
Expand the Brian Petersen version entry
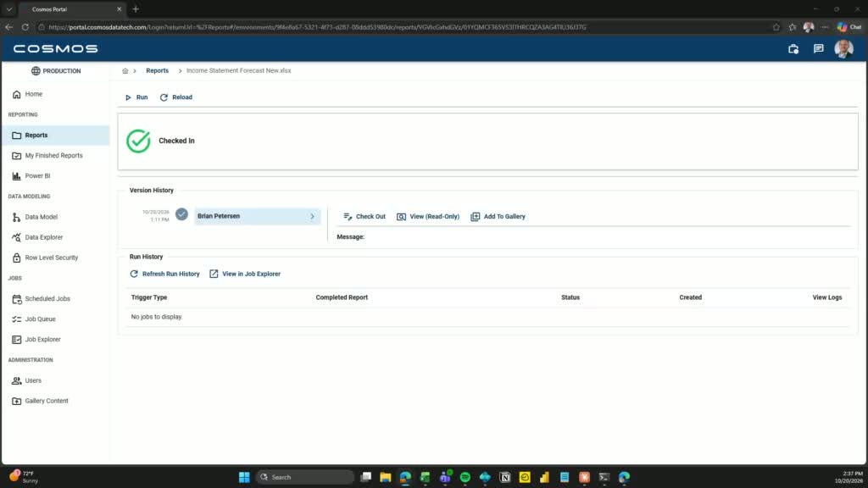pyautogui.click(x=258, y=216)
